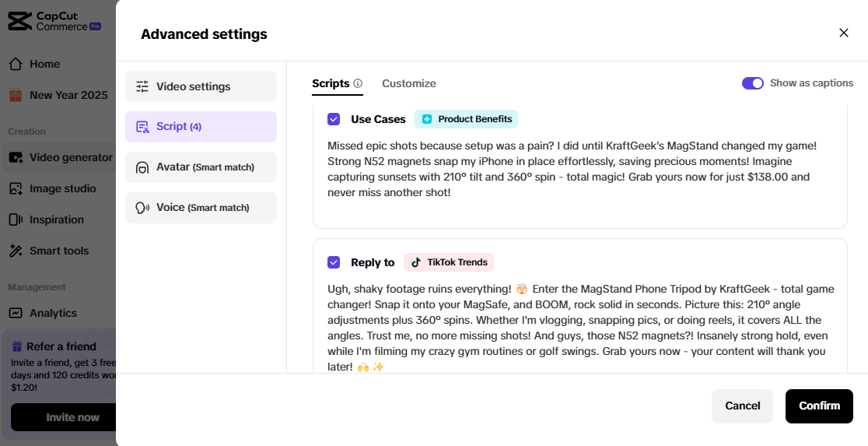Click the TikTok Trends tag

pos(449,262)
